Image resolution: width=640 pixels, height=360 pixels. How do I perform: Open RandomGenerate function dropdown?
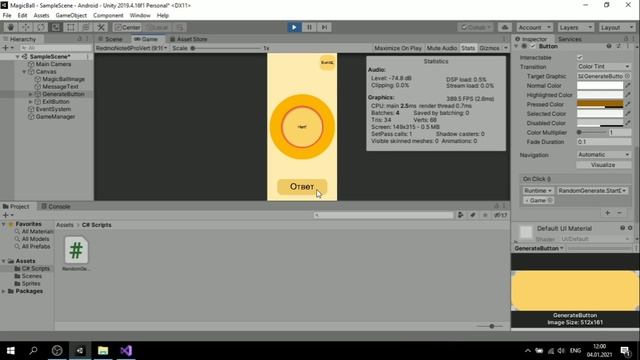pyautogui.click(x=592, y=191)
